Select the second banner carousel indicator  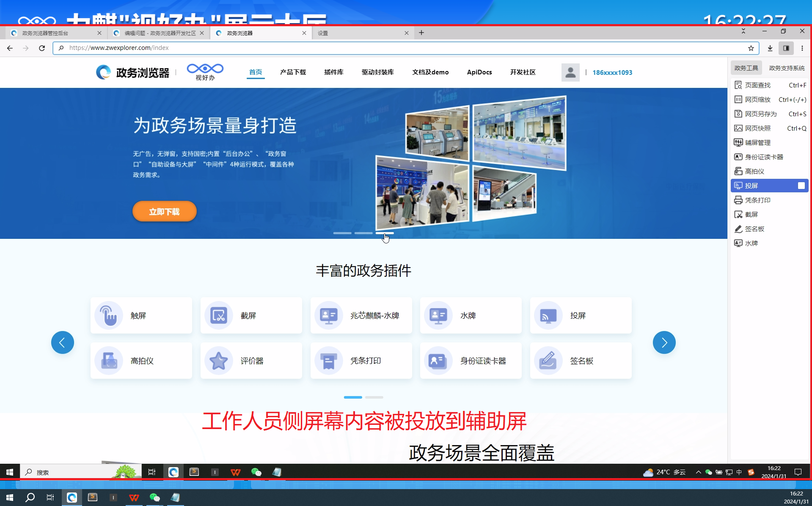click(x=363, y=233)
